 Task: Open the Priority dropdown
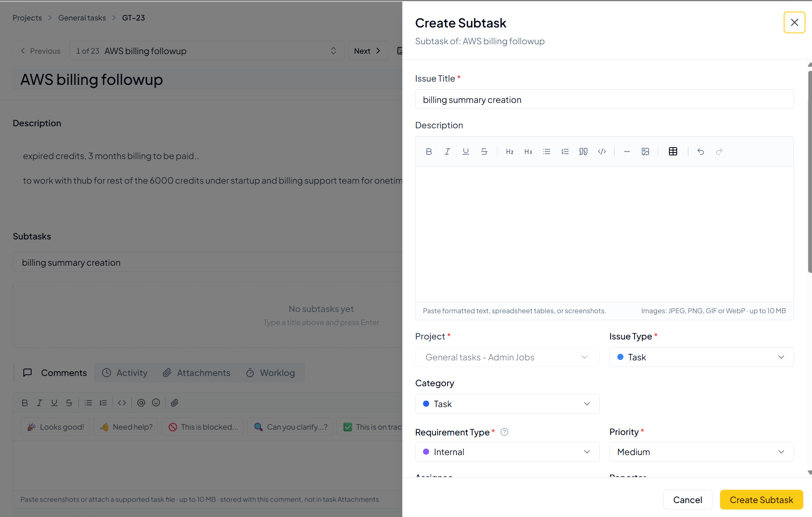tap(701, 452)
